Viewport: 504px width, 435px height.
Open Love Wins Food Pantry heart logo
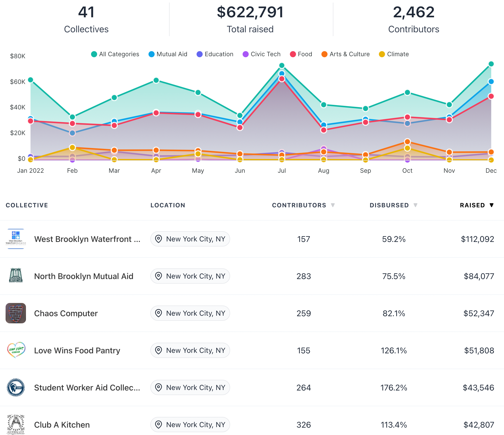(x=16, y=350)
